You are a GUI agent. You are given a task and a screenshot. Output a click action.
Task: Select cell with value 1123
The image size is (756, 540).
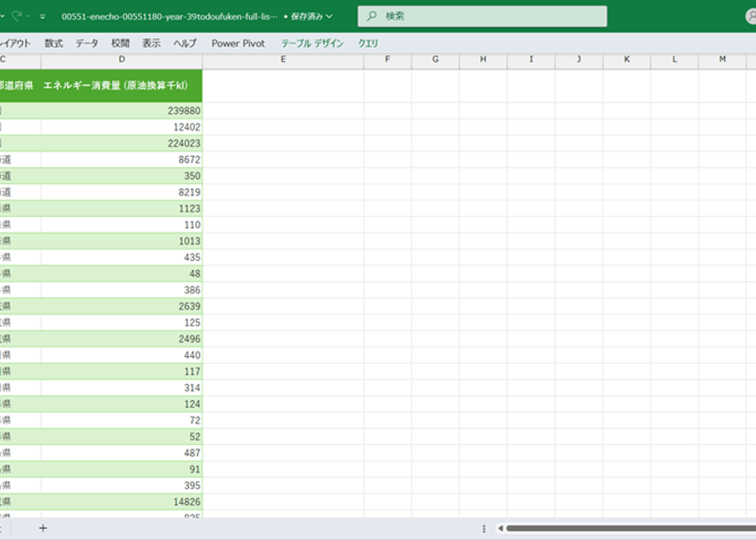[x=121, y=209]
